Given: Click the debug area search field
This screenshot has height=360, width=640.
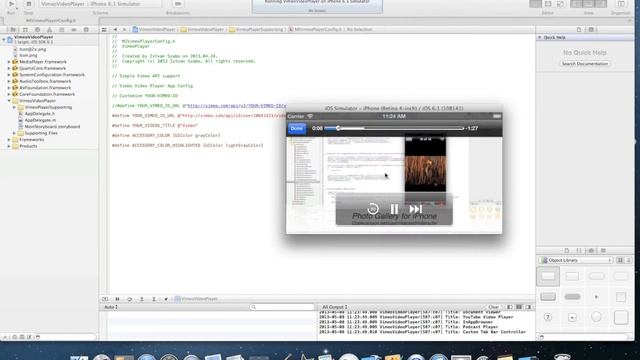Looking at the screenshot, I should (282, 307).
